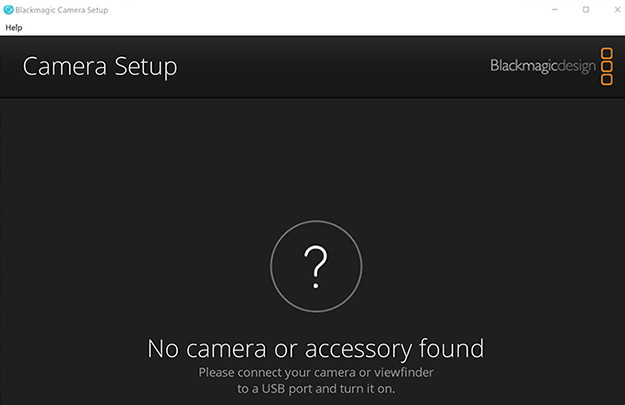Click the words 'No camera' in the message
Image resolution: width=625 pixels, height=405 pixels.
(196, 349)
